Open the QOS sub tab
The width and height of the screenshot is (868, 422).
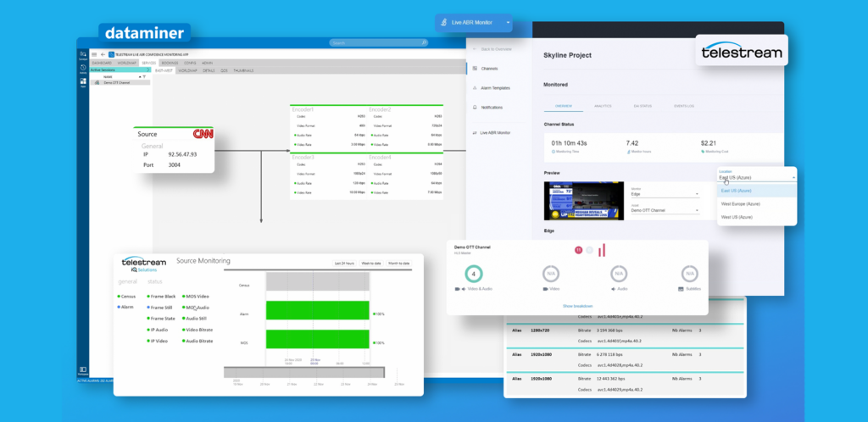[224, 71]
